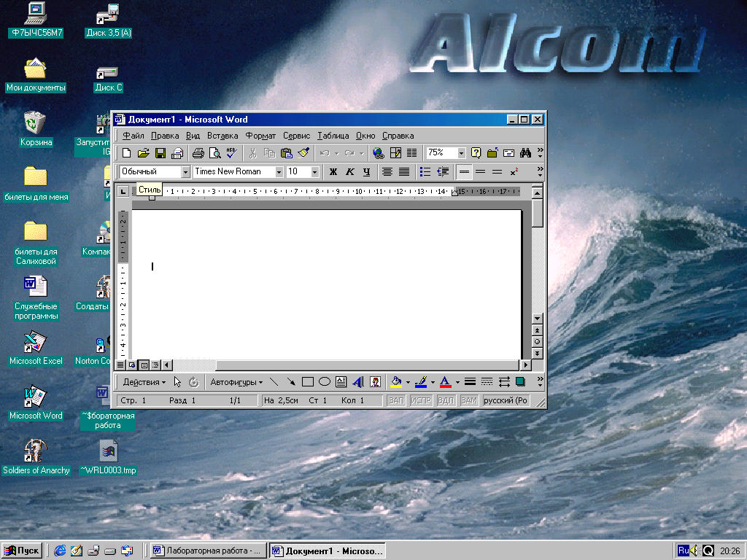Select the Line drawing tool
Viewport: 747px width, 560px height.
274,382
